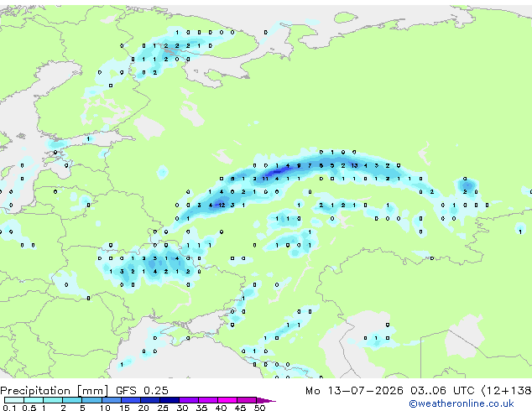Select the legend swatch between 15 and 20
The image size is (532, 411).
coord(131,400)
